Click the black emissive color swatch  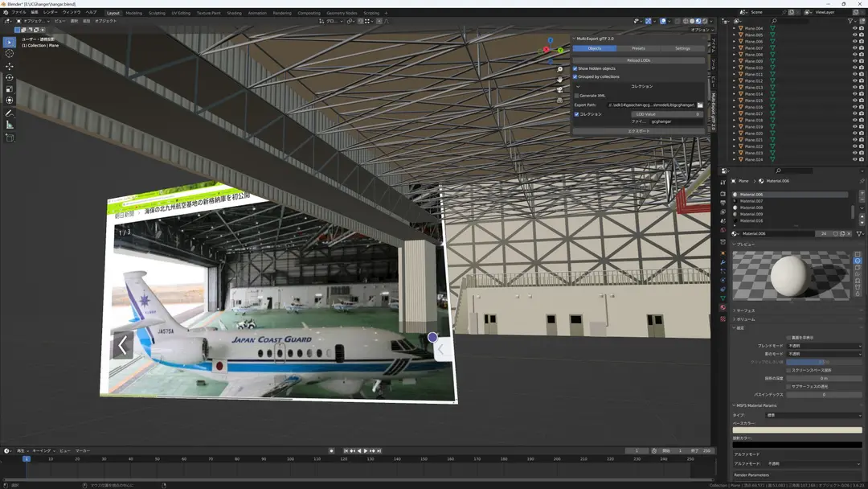click(797, 445)
